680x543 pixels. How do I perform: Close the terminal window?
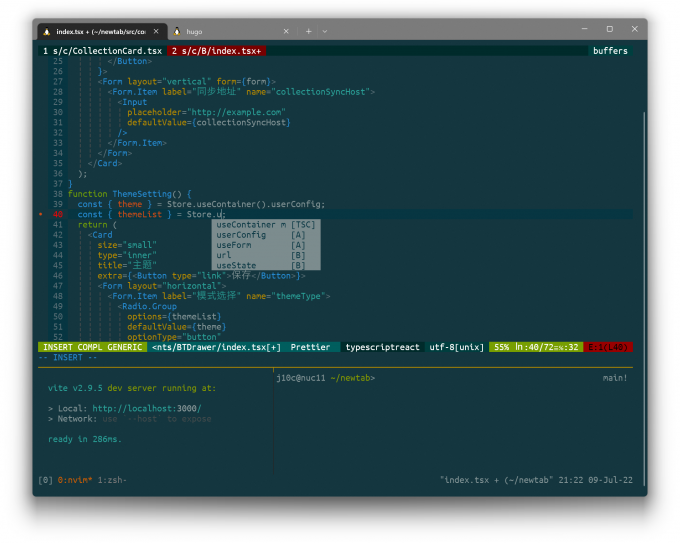point(634,29)
